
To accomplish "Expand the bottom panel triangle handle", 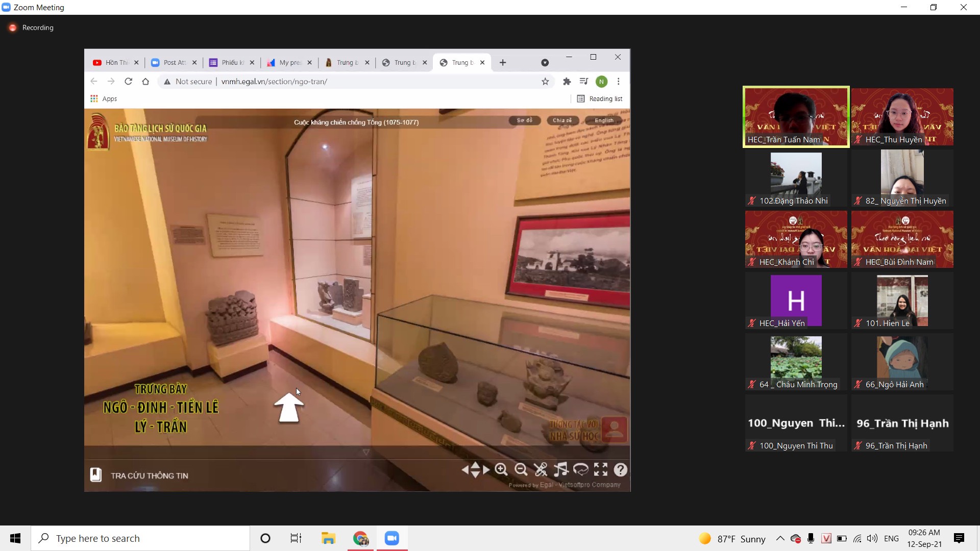I will click(366, 452).
